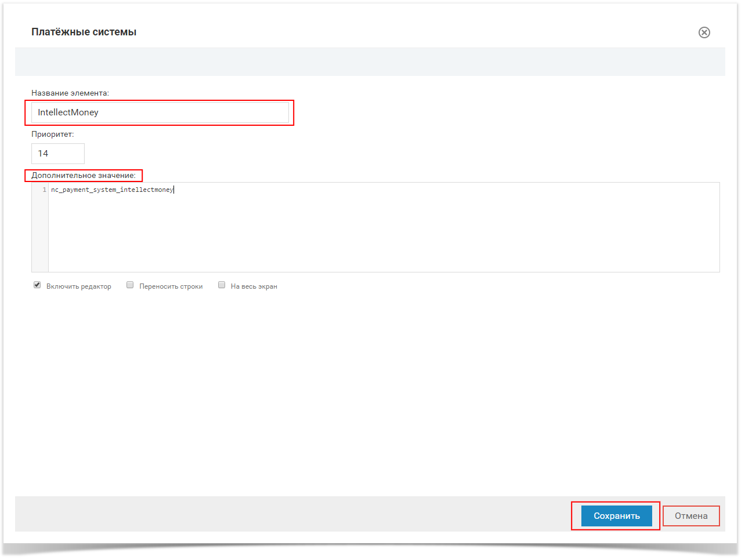The height and width of the screenshot is (560, 745).
Task: Click the На весь экран label text
Action: pyautogui.click(x=254, y=286)
